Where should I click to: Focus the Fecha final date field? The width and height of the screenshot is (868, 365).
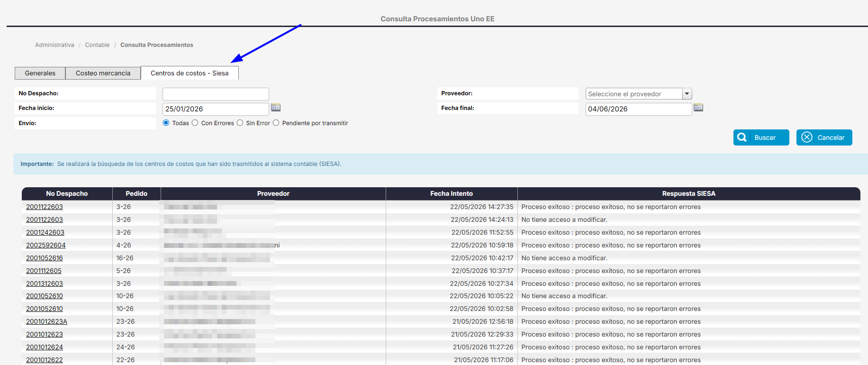[639, 109]
